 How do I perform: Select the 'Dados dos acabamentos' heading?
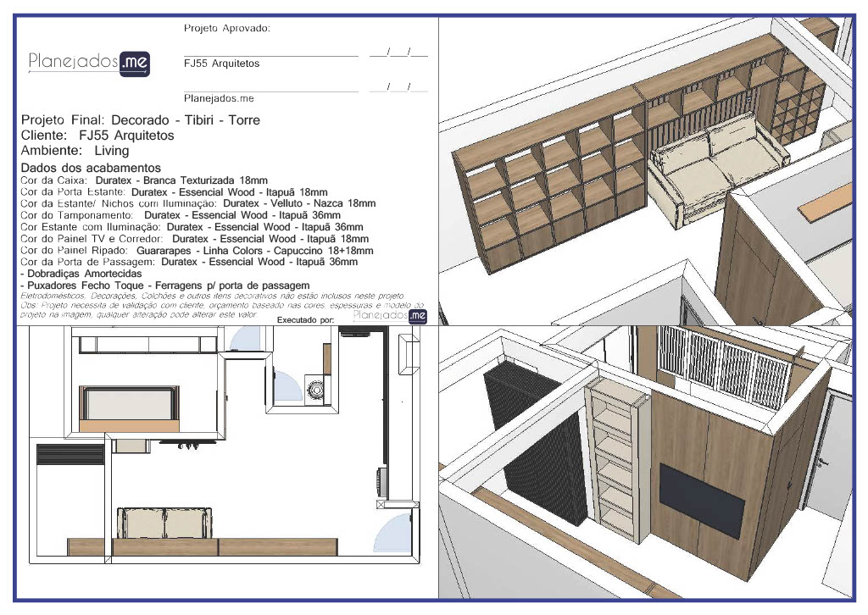click(90, 169)
